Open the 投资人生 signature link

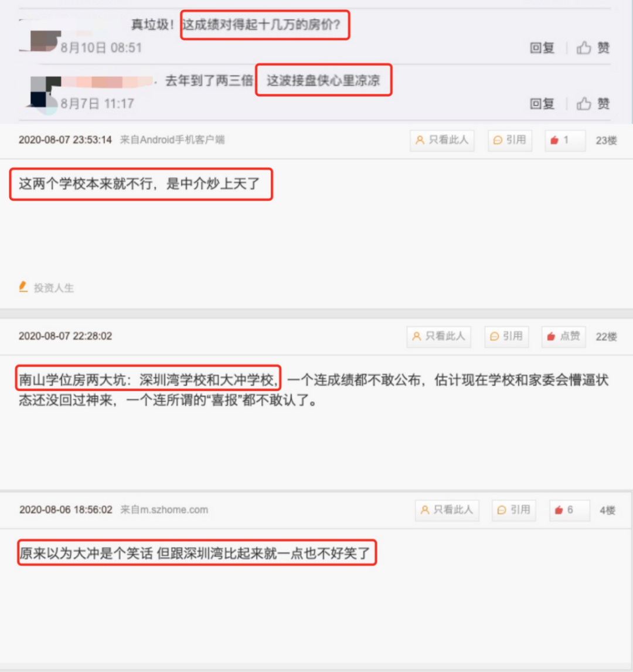pyautogui.click(x=54, y=288)
